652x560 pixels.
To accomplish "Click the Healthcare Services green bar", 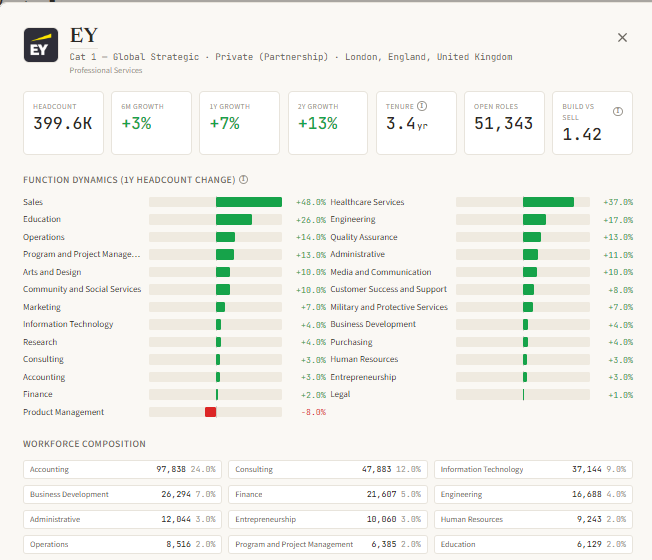I will pos(548,202).
